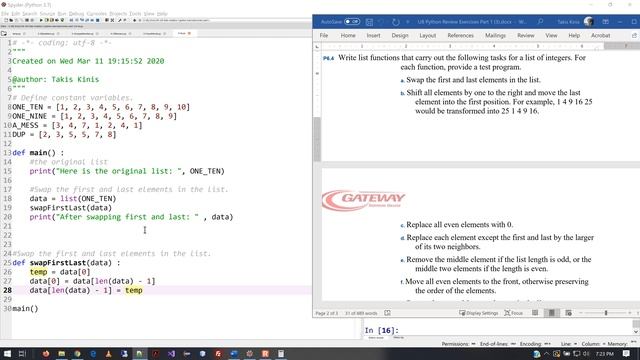Switch to Read Mode view in Word
The height and width of the screenshot is (360, 640).
tap(535, 313)
